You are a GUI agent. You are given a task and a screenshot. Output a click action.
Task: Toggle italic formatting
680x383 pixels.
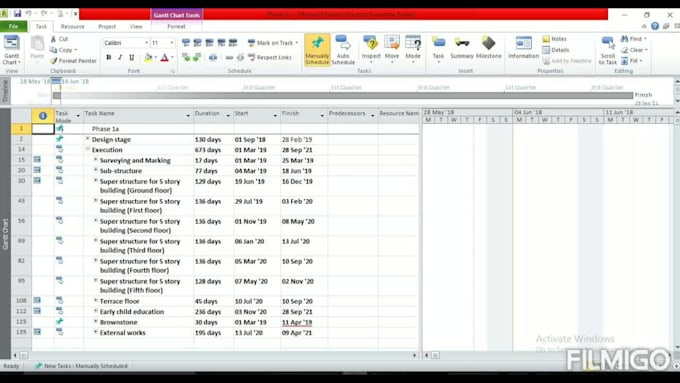pyautogui.click(x=120, y=57)
